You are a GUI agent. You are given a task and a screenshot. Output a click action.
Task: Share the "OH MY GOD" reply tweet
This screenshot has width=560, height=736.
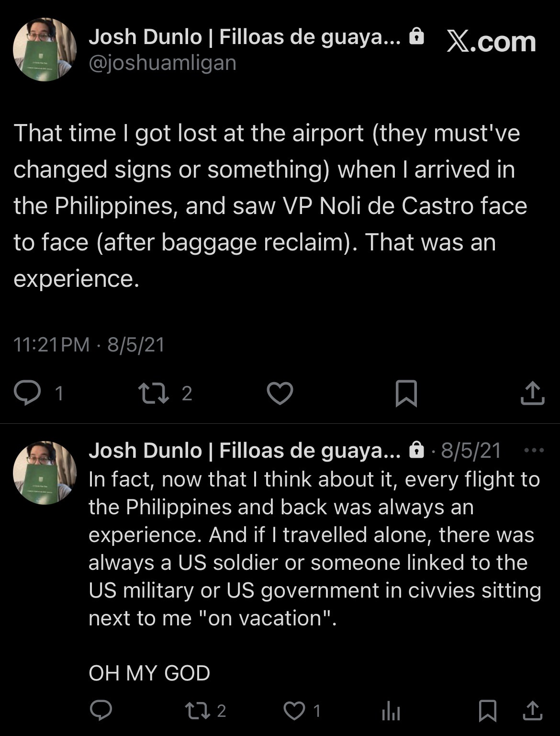point(532,711)
